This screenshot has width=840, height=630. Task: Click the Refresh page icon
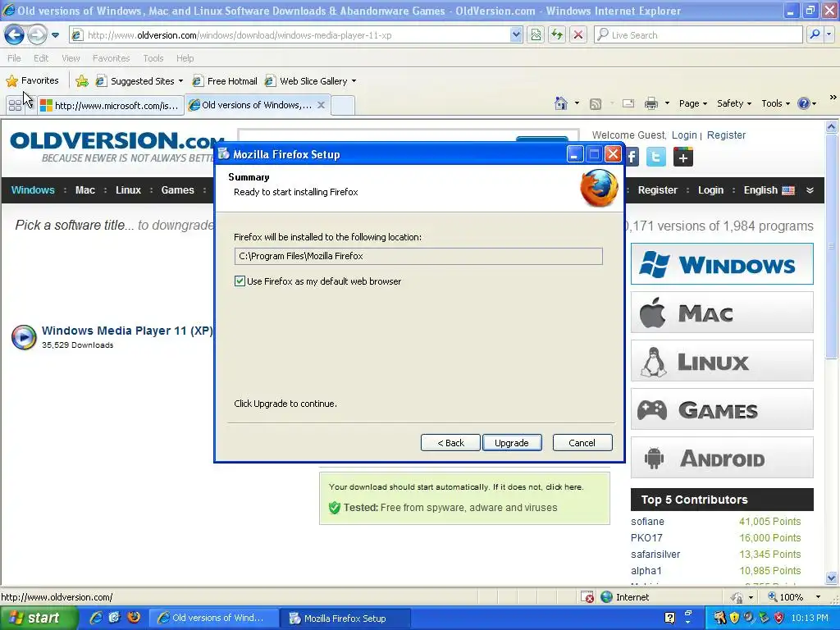(x=557, y=35)
